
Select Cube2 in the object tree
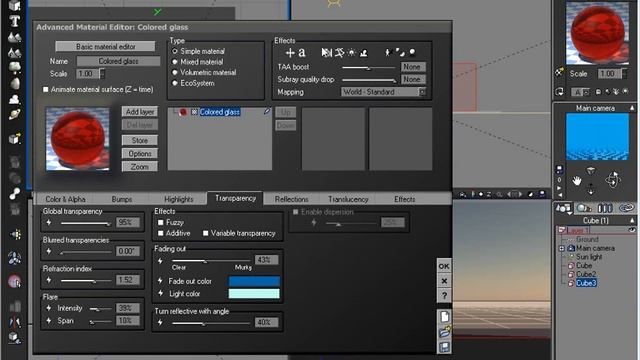[586, 274]
